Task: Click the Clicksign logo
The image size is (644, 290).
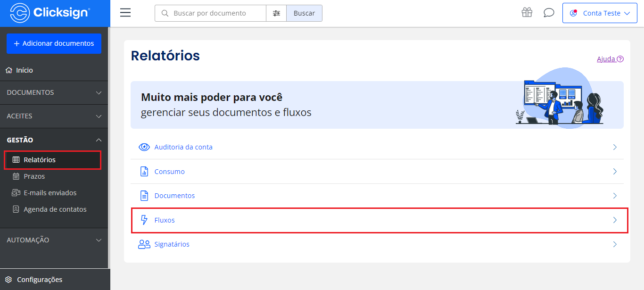Action: point(50,13)
